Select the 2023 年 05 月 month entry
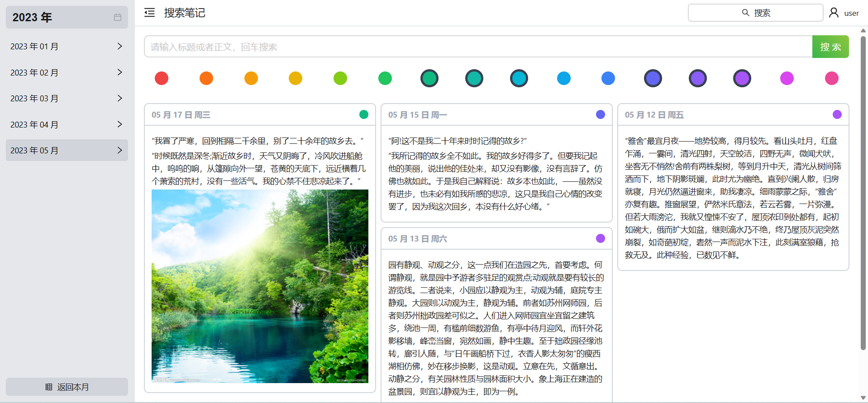Viewport: 868px width, 403px height. 67,150
